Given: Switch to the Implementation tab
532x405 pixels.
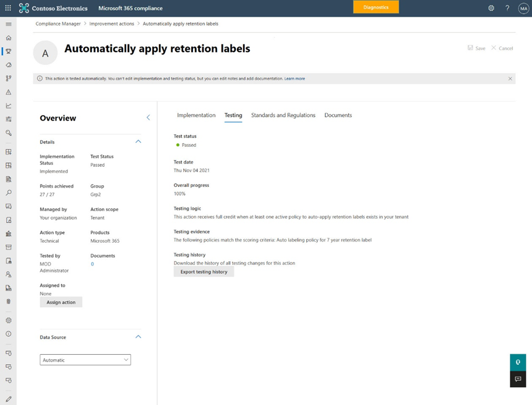Looking at the screenshot, I should click(x=196, y=115).
